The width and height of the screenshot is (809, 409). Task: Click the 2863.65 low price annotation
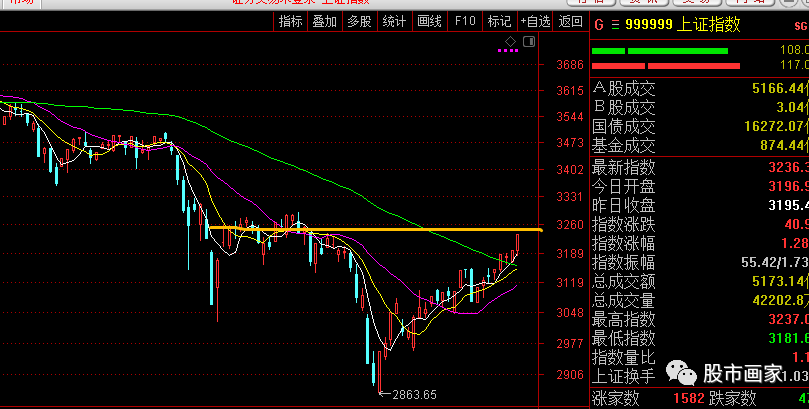point(414,395)
